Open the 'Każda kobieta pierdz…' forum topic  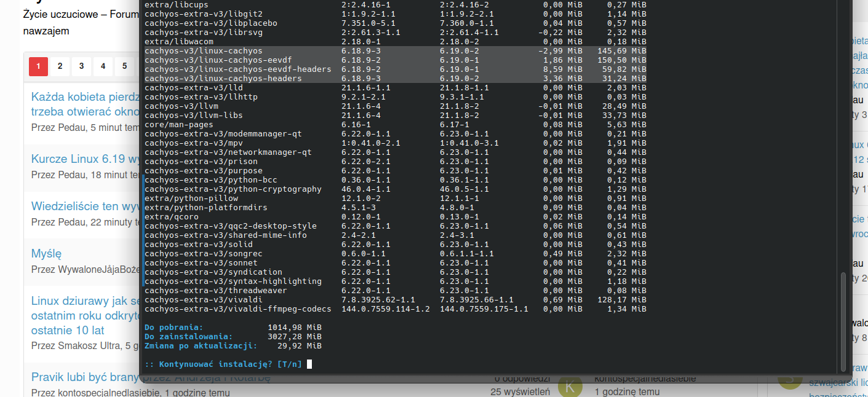[86, 104]
